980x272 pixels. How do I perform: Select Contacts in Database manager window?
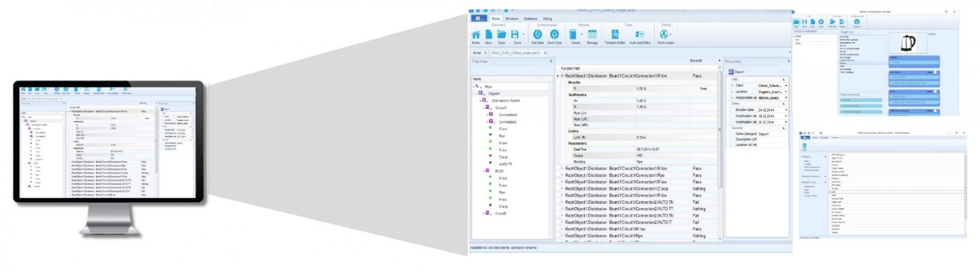tap(806, 157)
